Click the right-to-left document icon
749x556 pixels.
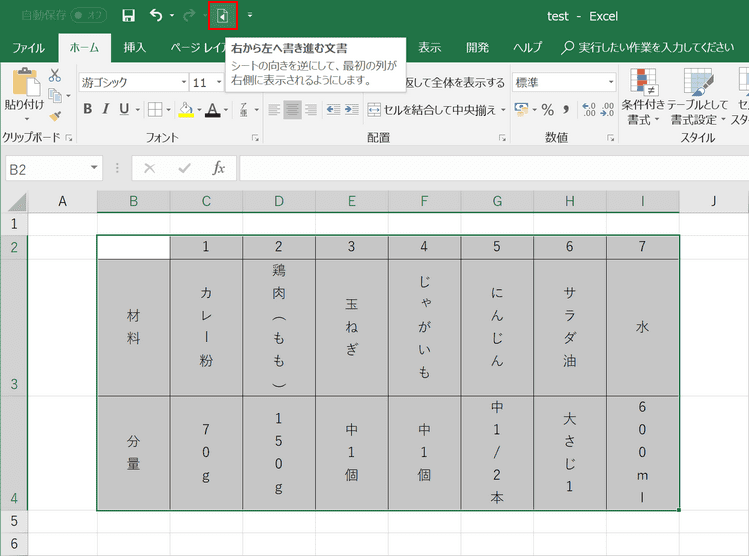pos(223,16)
